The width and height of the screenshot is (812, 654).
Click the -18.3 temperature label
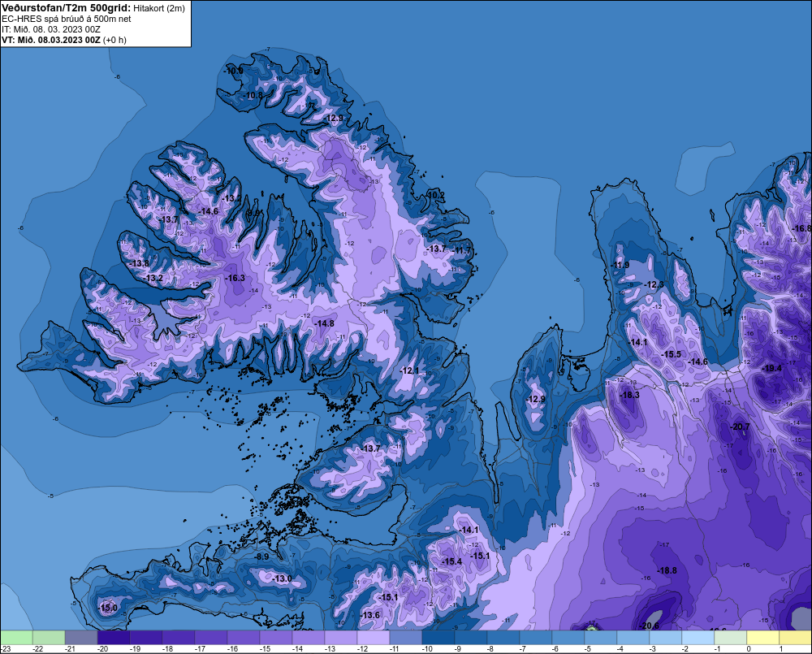(630, 395)
